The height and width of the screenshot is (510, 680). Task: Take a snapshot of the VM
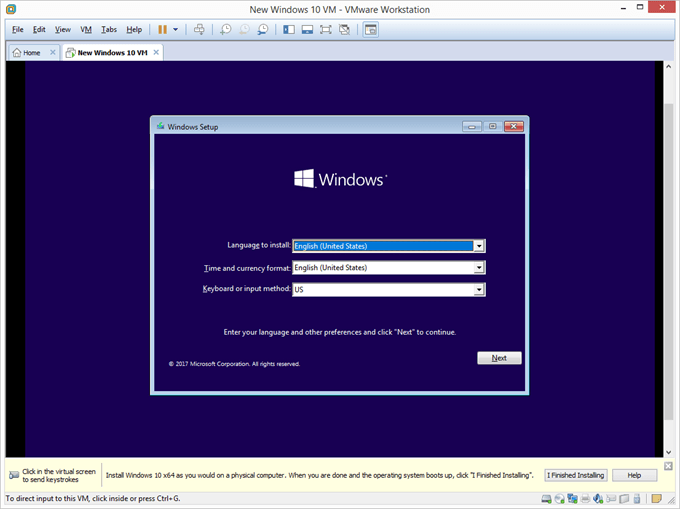226,30
